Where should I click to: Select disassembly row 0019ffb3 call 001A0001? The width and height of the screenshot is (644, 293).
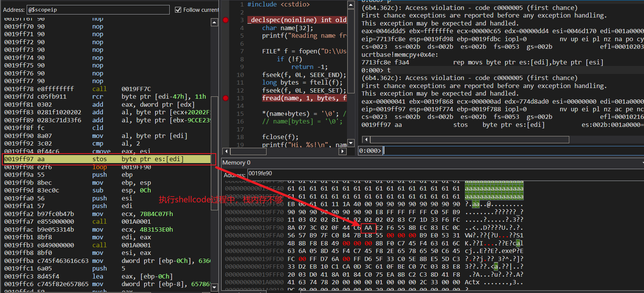pos(107,245)
